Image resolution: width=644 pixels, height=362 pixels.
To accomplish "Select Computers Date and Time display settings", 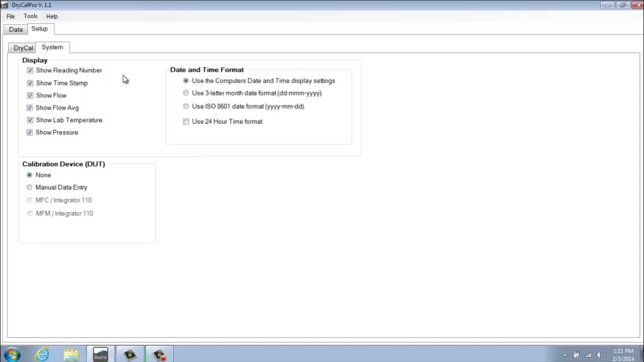I will pos(186,80).
